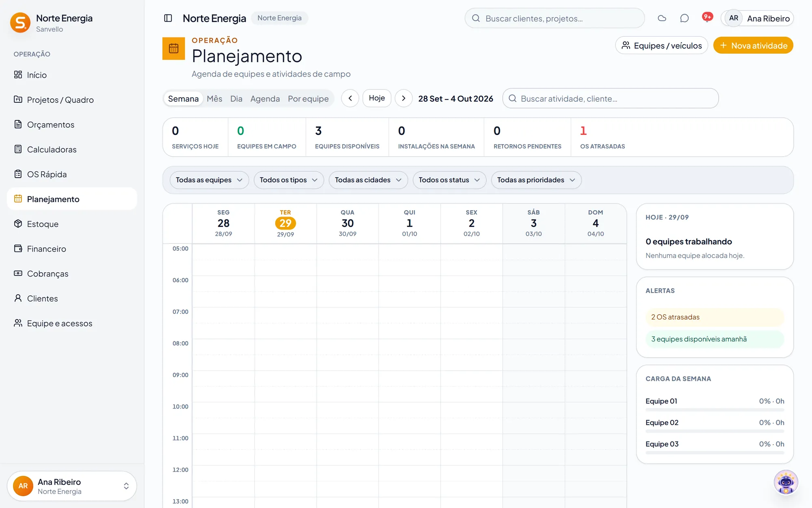Select the SEG 28 day header
Viewport: 812px width, 508px height.
(x=223, y=224)
